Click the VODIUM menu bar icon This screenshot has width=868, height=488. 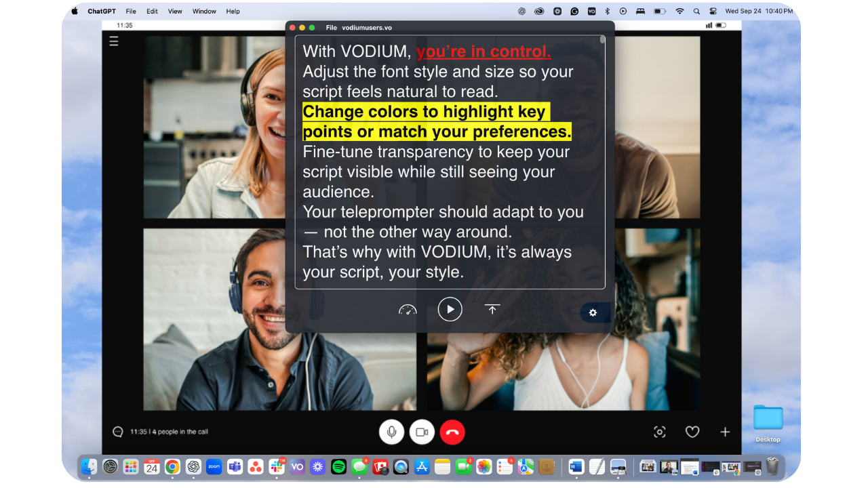pos(592,11)
